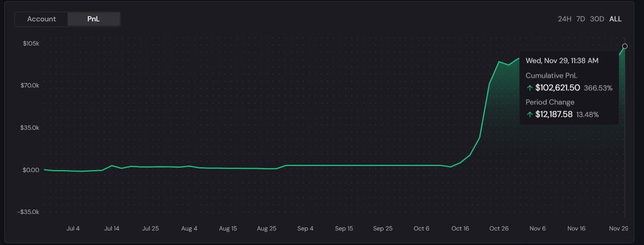
Task: Click the $0.00 y-axis label
Action: click(x=32, y=170)
